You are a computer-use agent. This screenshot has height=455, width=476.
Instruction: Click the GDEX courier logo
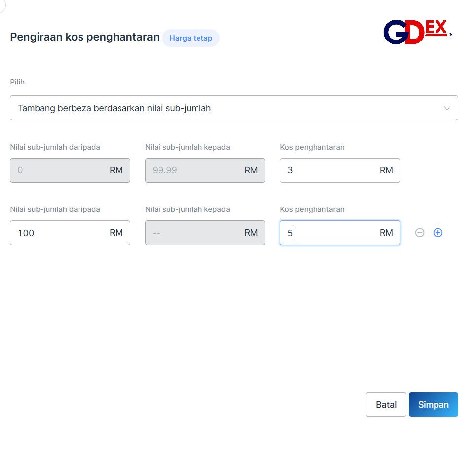coord(417,32)
